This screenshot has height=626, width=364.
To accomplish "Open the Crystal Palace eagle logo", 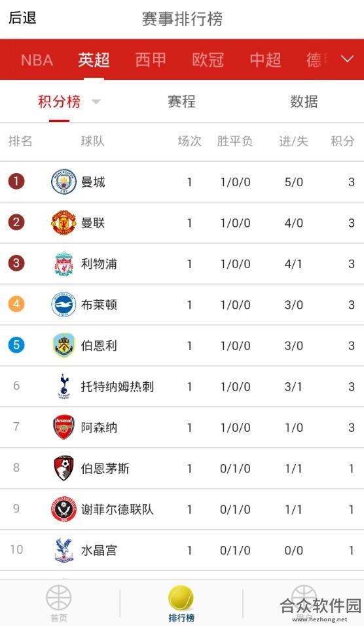I will click(x=64, y=550).
